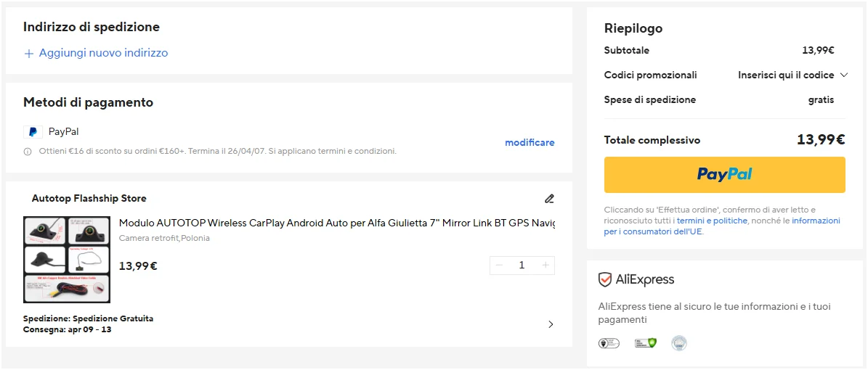Click the gratis shipping cost value
Viewport: 868px width, 370px height.
tap(821, 100)
